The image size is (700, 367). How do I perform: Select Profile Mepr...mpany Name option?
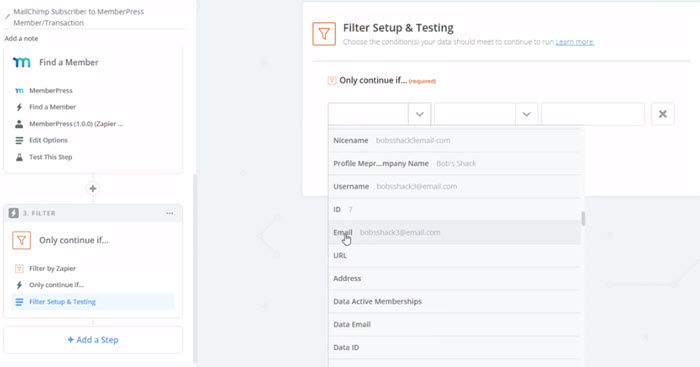click(x=455, y=163)
